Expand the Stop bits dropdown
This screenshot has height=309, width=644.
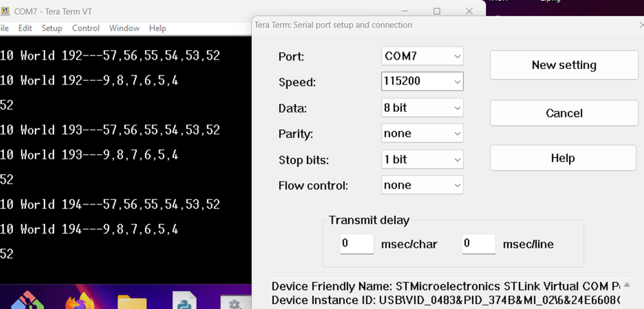[422, 159]
